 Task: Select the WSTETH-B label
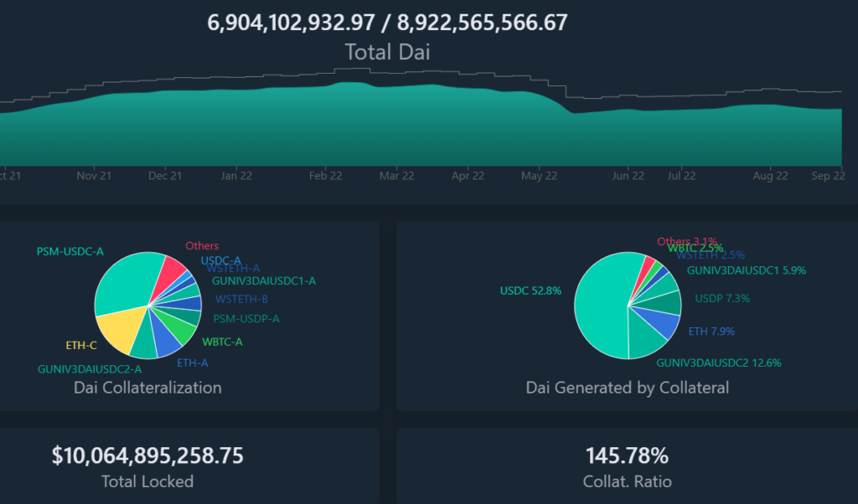click(241, 299)
